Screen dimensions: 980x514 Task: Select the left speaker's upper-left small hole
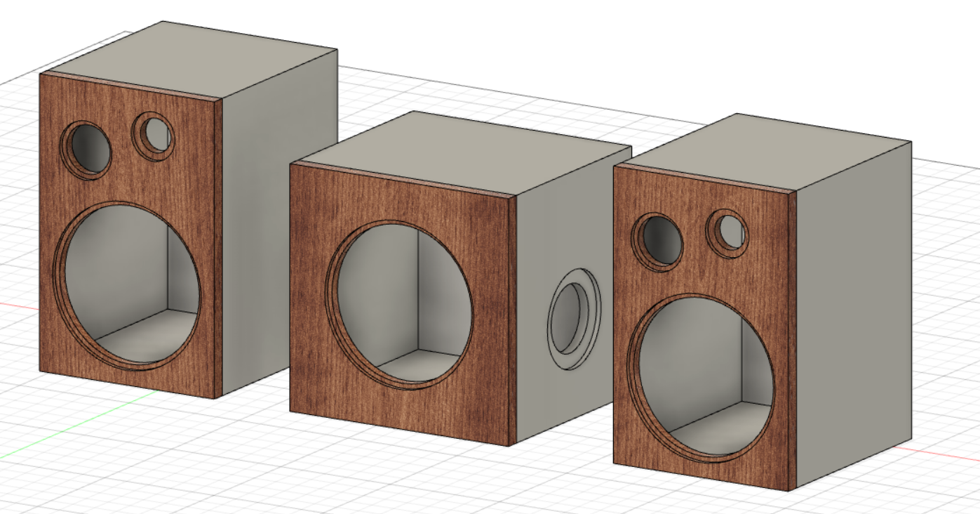click(x=87, y=150)
